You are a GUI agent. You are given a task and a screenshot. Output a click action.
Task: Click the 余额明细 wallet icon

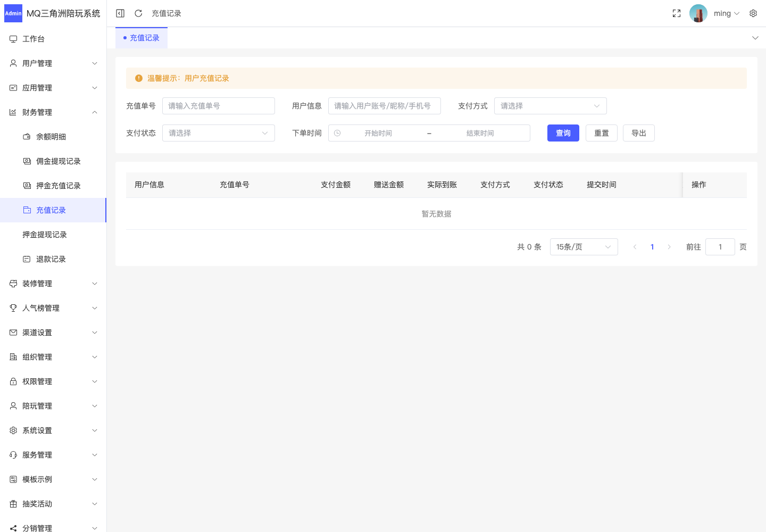[x=27, y=137]
